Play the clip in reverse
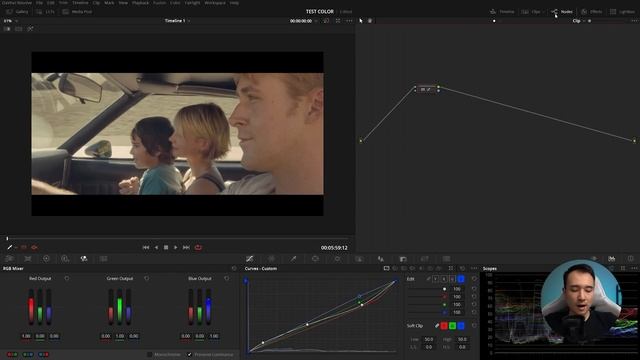This screenshot has width=640, height=360. coord(156,247)
